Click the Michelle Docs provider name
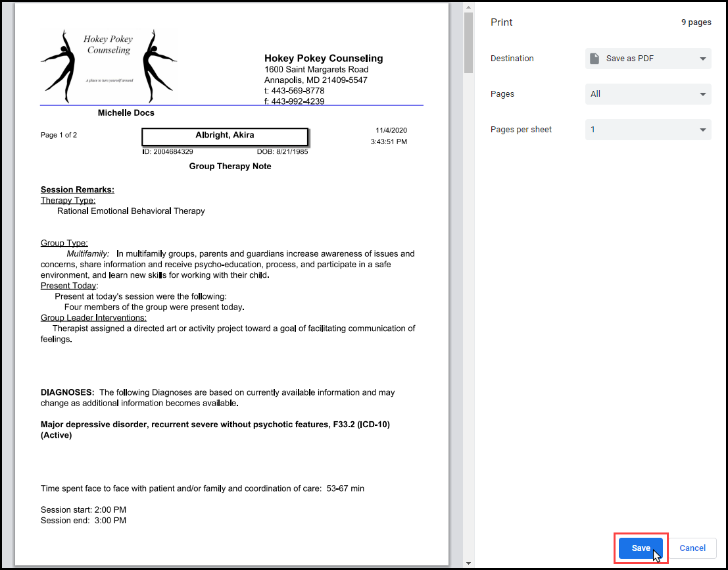The width and height of the screenshot is (728, 570). point(126,113)
